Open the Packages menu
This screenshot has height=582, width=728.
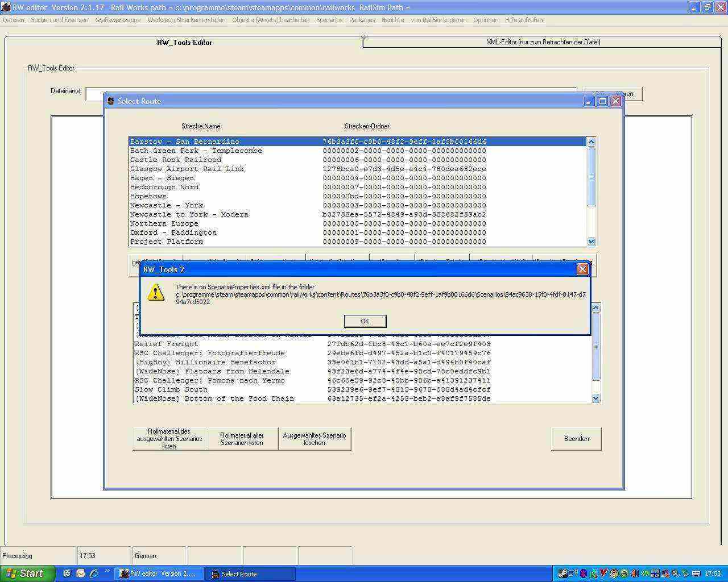point(362,20)
